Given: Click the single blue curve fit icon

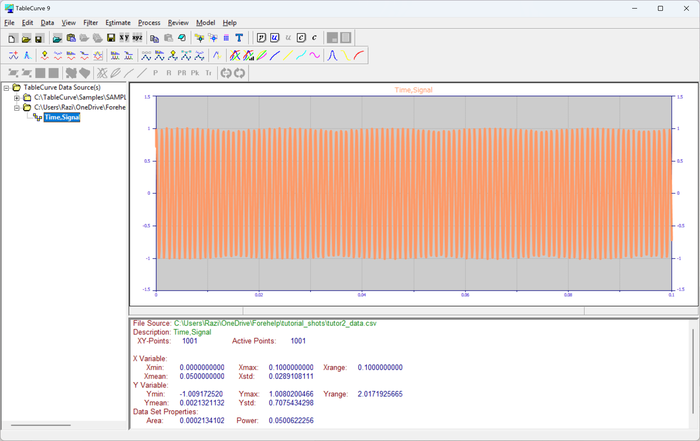Looking at the screenshot, I should (275, 55).
